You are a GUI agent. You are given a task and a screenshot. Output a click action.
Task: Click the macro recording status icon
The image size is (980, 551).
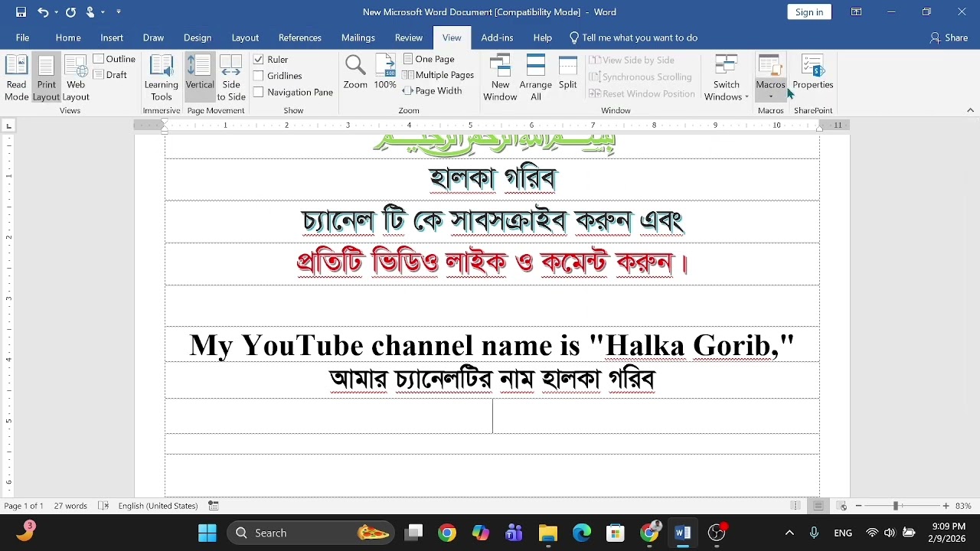coord(214,506)
